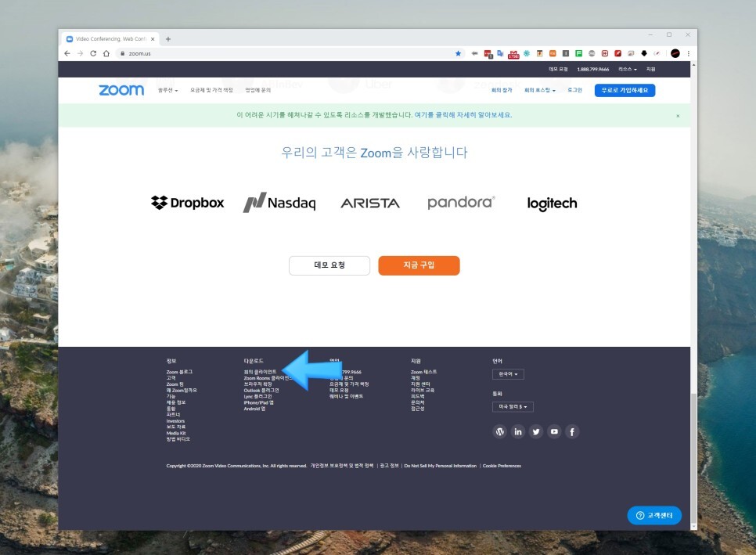Open the Cookie Preferences footer link

tap(502, 466)
